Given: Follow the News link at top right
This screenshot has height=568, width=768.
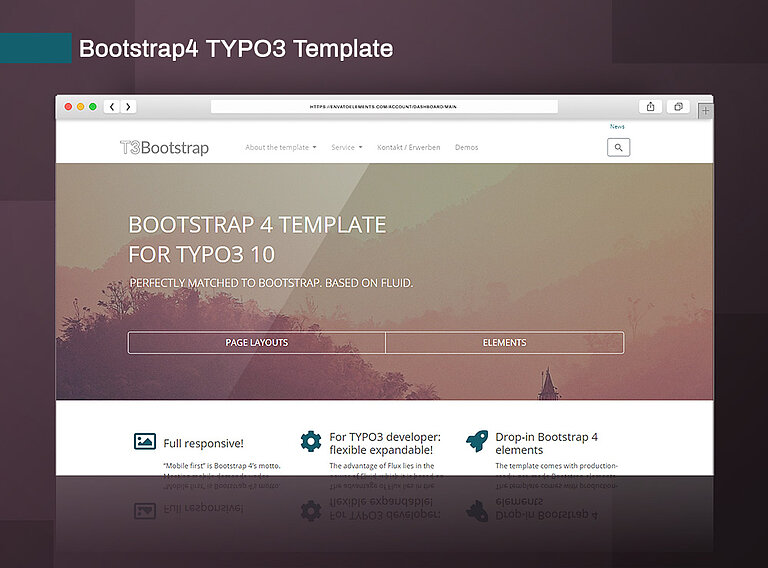Looking at the screenshot, I should pyautogui.click(x=617, y=126).
